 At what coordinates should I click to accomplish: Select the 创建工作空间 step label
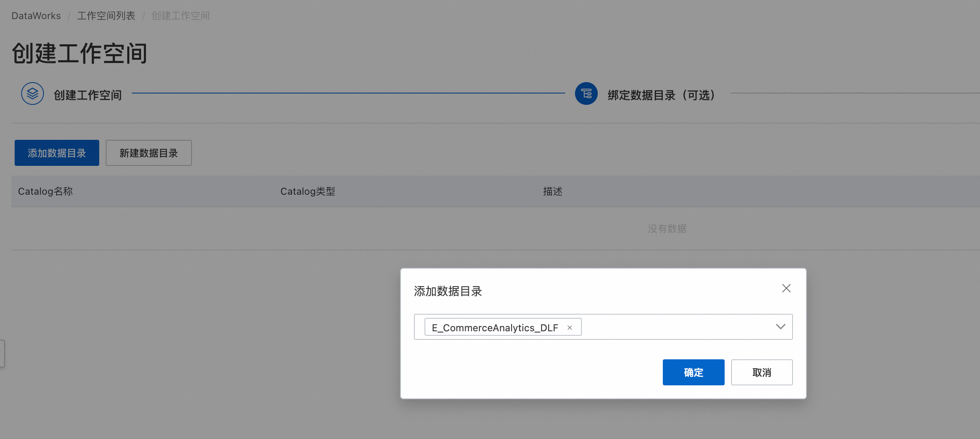(x=88, y=95)
